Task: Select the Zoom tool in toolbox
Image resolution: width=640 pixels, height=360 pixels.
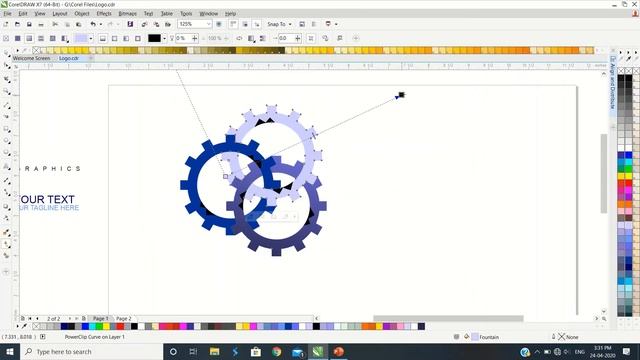Action: pyautogui.click(x=7, y=91)
